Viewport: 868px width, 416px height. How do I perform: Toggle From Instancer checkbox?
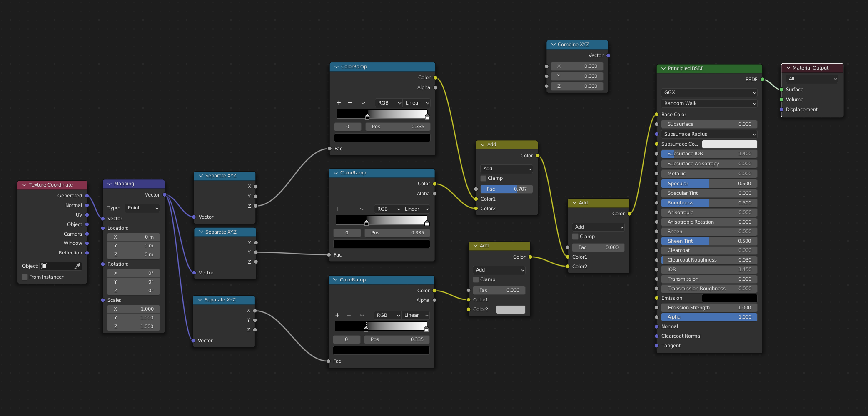25,277
